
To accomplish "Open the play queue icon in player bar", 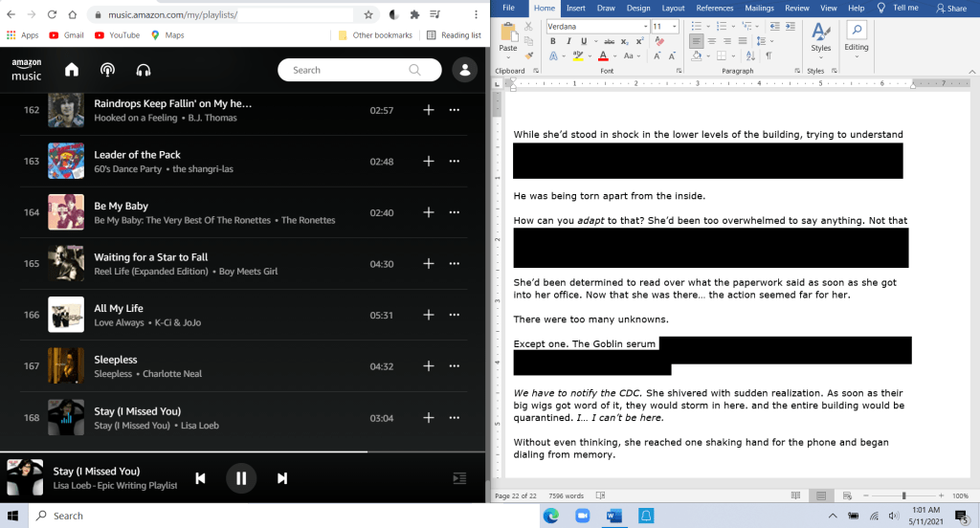I will click(459, 478).
